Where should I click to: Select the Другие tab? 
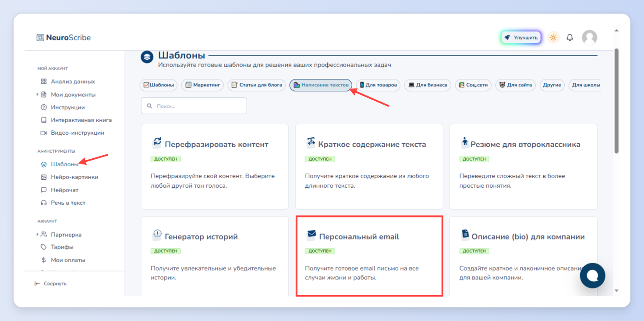coord(552,85)
